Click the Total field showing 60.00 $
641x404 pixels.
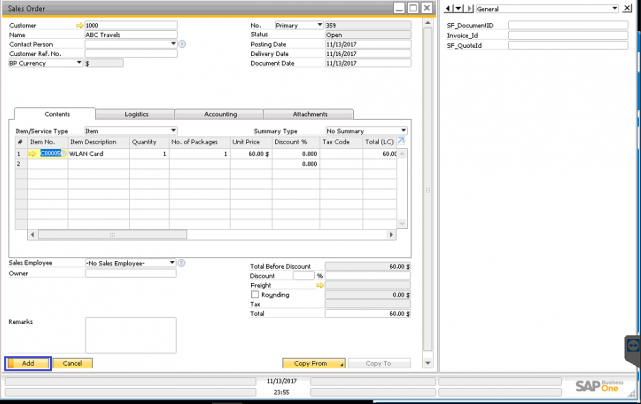coord(368,314)
